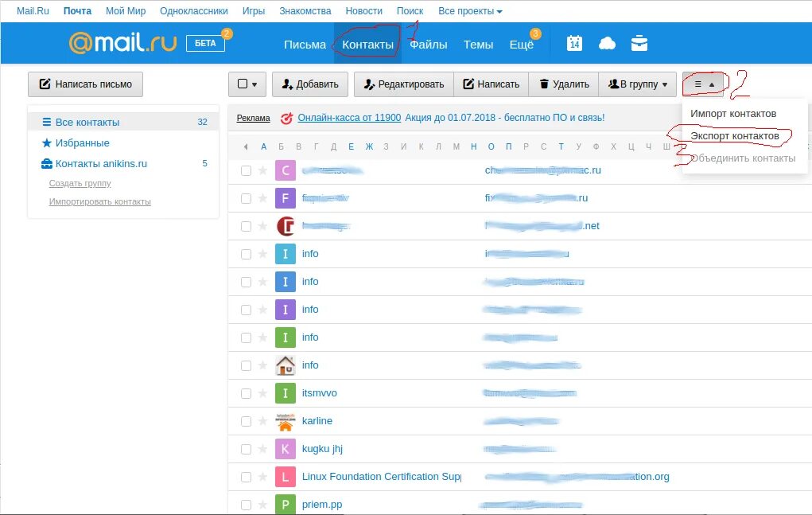Tick the priem.pp contact checkbox

[x=246, y=505]
